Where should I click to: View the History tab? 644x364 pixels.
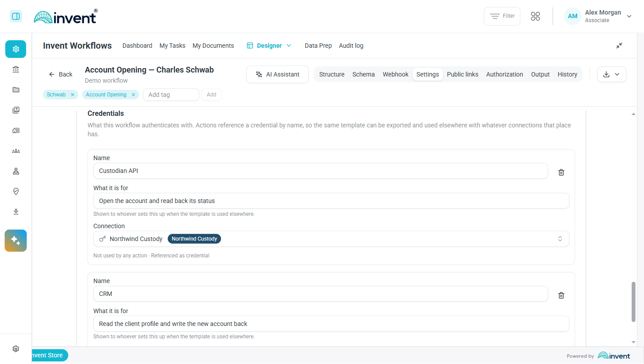click(x=567, y=74)
